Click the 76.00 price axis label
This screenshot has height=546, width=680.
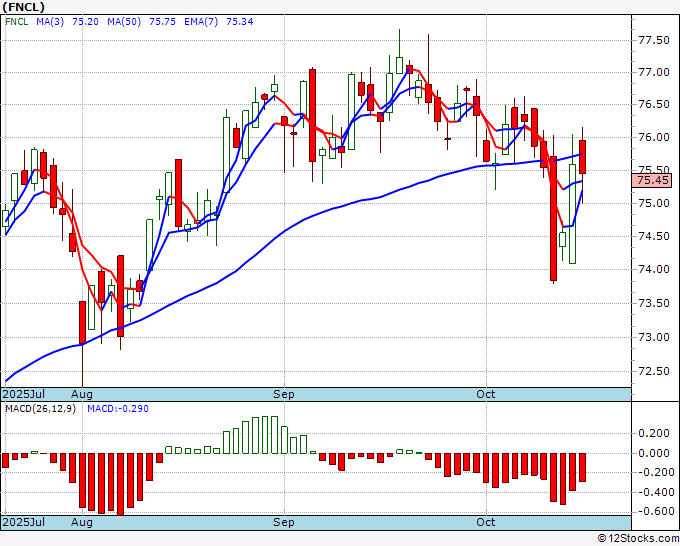coord(654,137)
